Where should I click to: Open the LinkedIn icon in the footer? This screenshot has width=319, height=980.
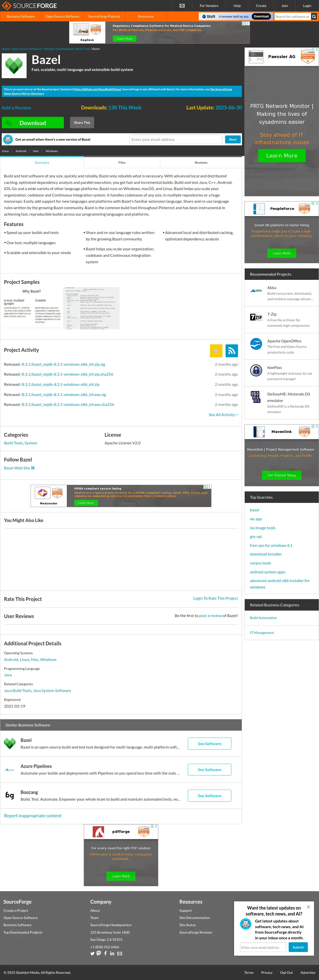112,953
